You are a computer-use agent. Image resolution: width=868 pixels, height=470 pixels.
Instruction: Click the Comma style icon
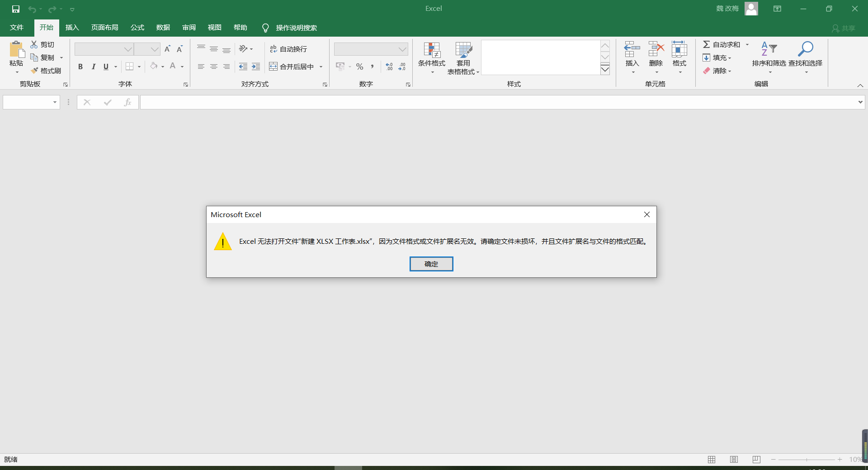point(373,66)
